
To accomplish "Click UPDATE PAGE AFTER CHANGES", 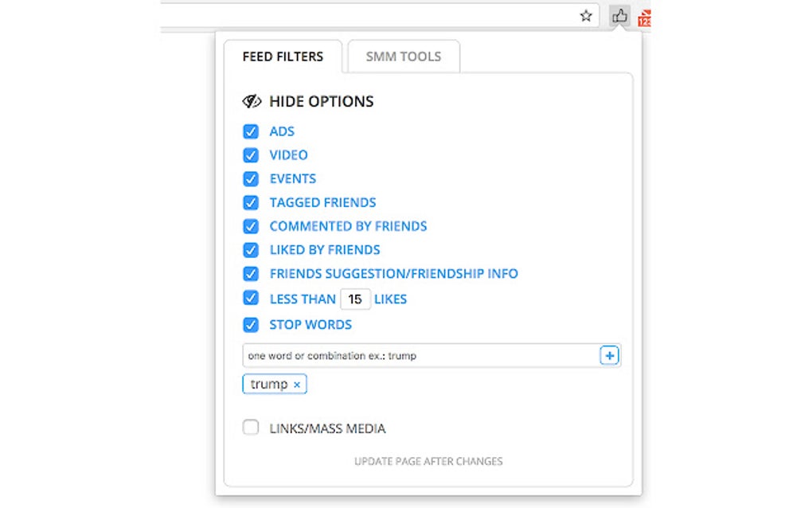I will pos(427,461).
